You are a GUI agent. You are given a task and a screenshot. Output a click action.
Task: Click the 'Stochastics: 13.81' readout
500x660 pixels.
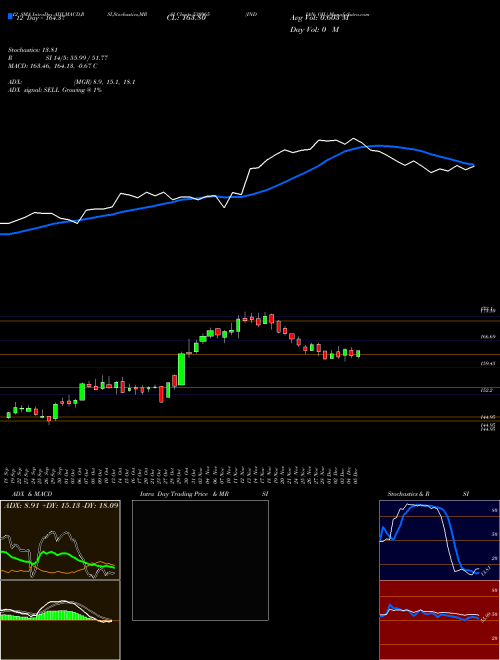pyautogui.click(x=32, y=50)
